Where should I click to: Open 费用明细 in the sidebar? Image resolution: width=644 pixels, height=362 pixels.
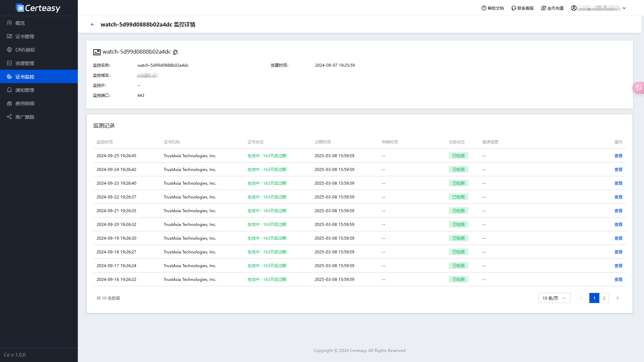39,103
